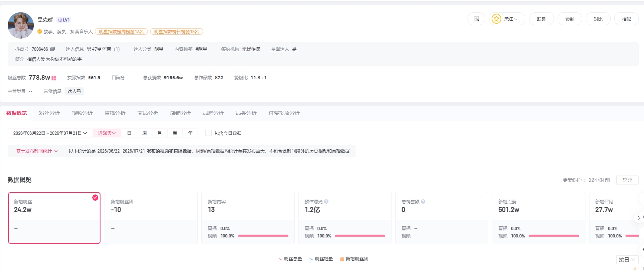
Task: Click 赞粉比 value 11.8 : 1
Action: 259,78
